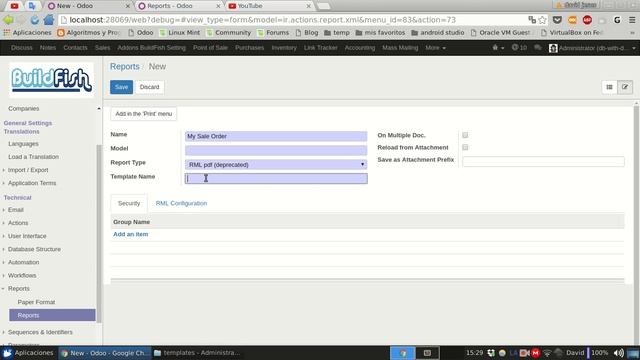This screenshot has width=640, height=360.
Task: Reload the page with the refresh icon
Action: (35, 20)
